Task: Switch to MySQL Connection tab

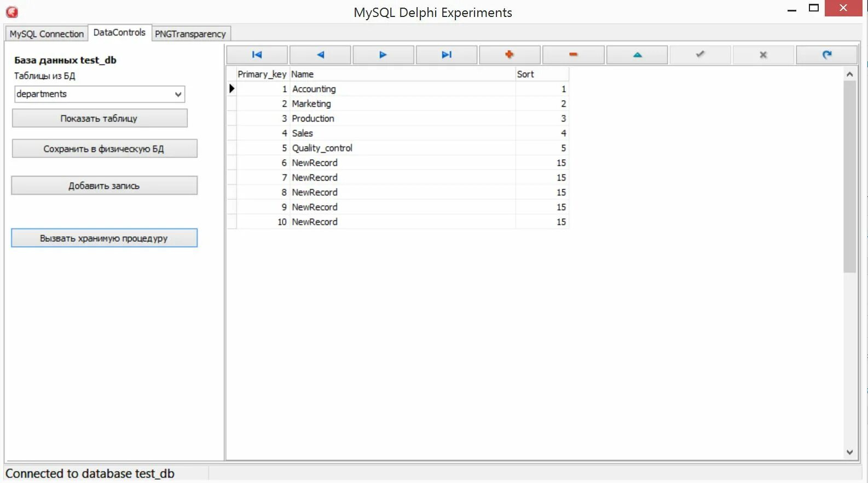Action: tap(47, 33)
